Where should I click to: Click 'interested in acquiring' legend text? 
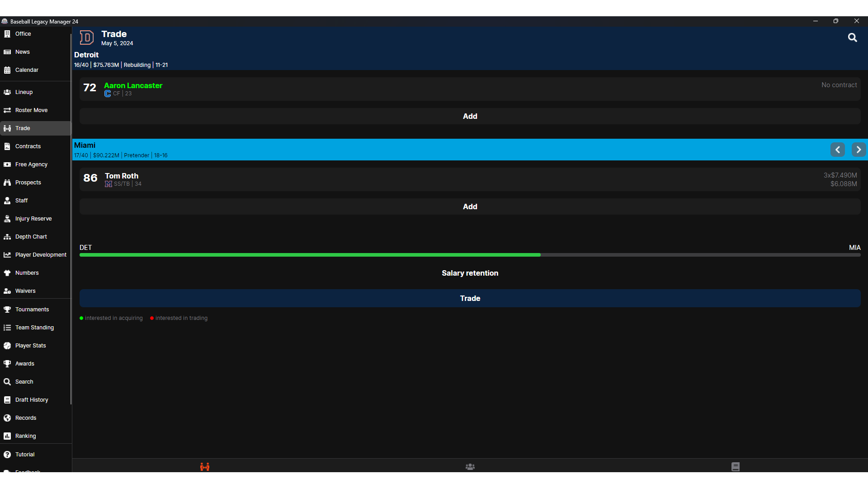pyautogui.click(x=113, y=318)
